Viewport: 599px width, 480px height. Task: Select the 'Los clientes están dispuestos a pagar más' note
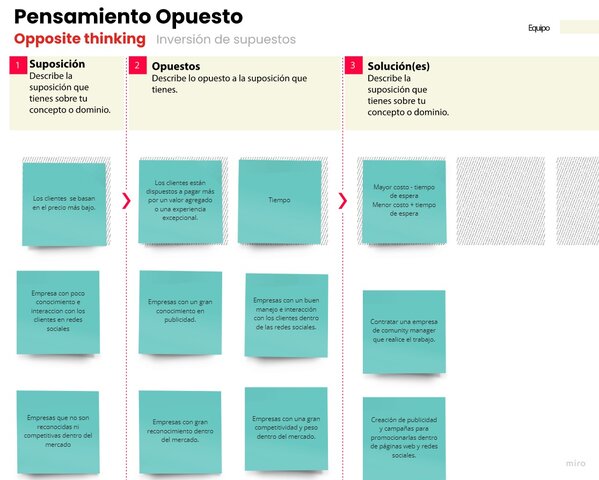point(180,201)
